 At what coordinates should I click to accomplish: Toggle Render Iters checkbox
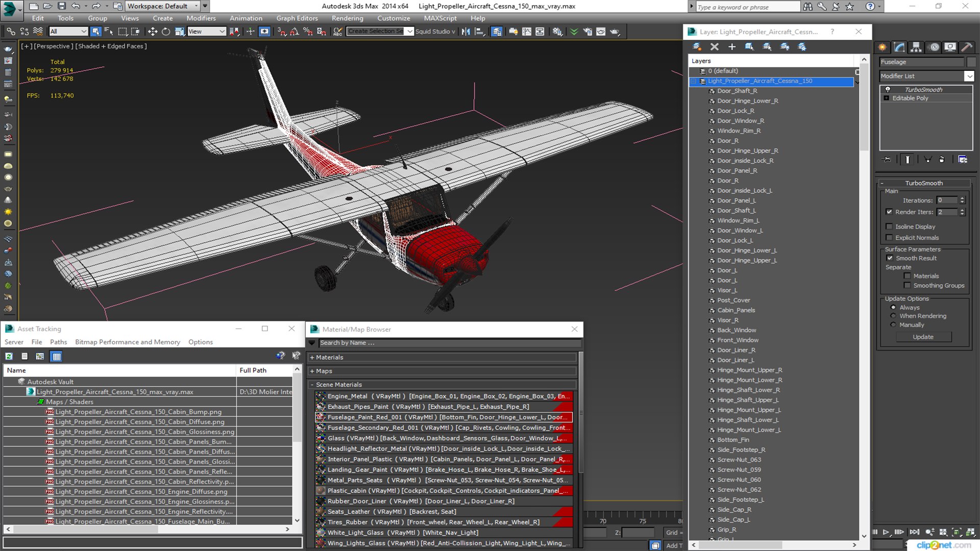click(889, 212)
